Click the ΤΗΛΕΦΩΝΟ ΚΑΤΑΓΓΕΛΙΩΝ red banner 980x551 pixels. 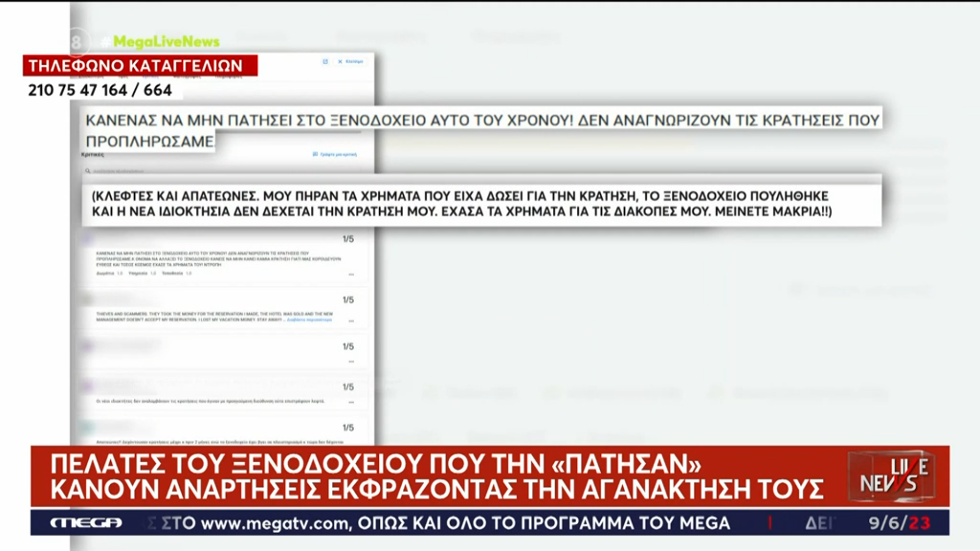[140, 66]
